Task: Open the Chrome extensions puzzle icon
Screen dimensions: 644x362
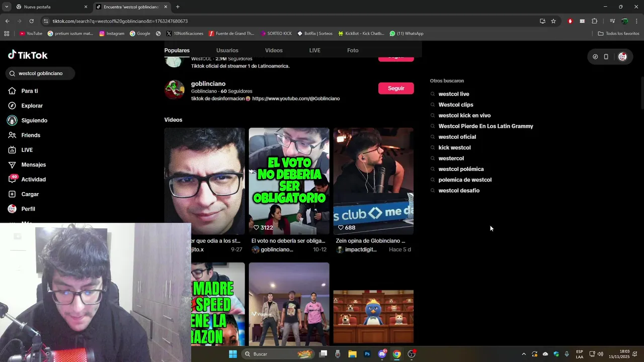Action: click(595, 21)
